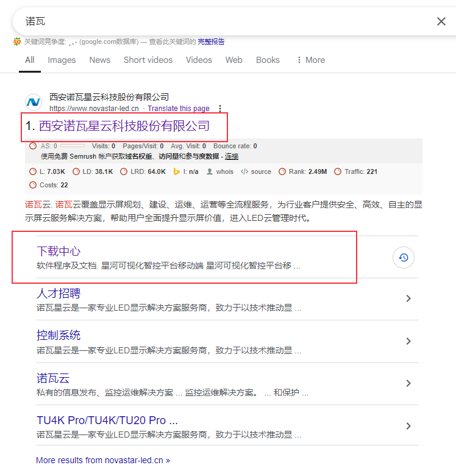Open the 人才招聘 sitelink
The height and width of the screenshot is (476, 456).
point(59,294)
